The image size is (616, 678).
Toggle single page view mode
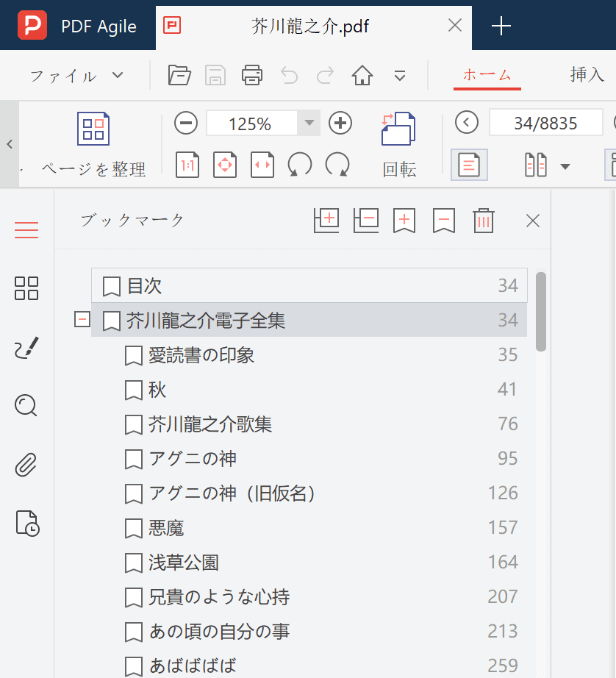[x=469, y=165]
